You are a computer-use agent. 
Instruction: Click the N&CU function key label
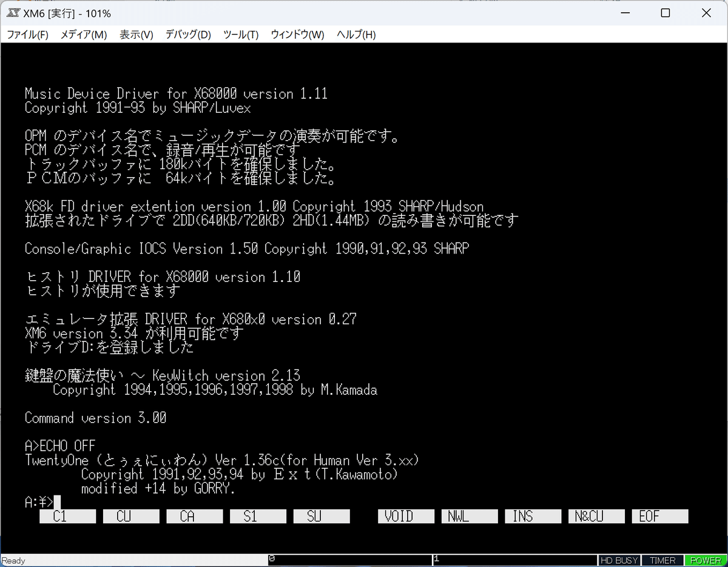coord(596,516)
